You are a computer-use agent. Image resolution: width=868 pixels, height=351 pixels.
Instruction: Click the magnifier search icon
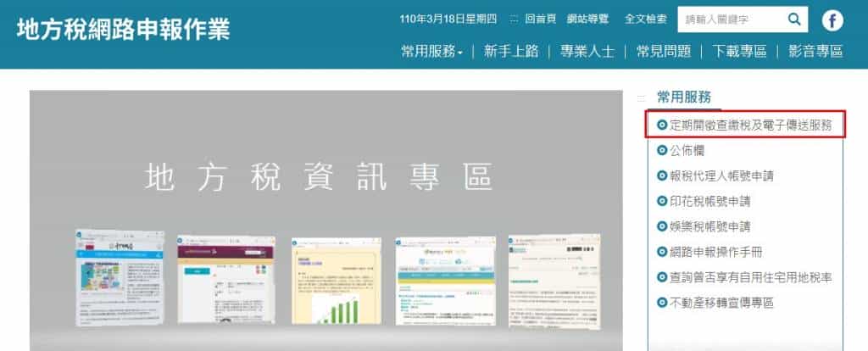(794, 19)
